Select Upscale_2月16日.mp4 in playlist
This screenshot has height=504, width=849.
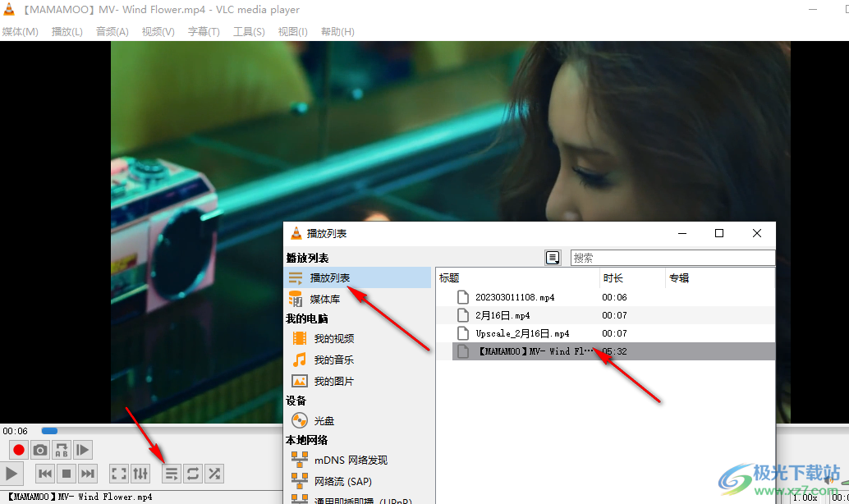pos(522,333)
